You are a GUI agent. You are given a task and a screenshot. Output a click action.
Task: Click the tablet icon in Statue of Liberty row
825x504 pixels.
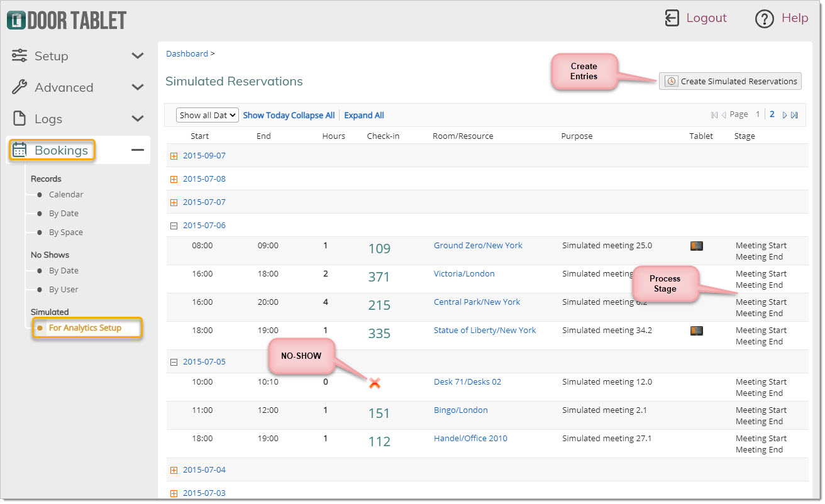(x=696, y=331)
